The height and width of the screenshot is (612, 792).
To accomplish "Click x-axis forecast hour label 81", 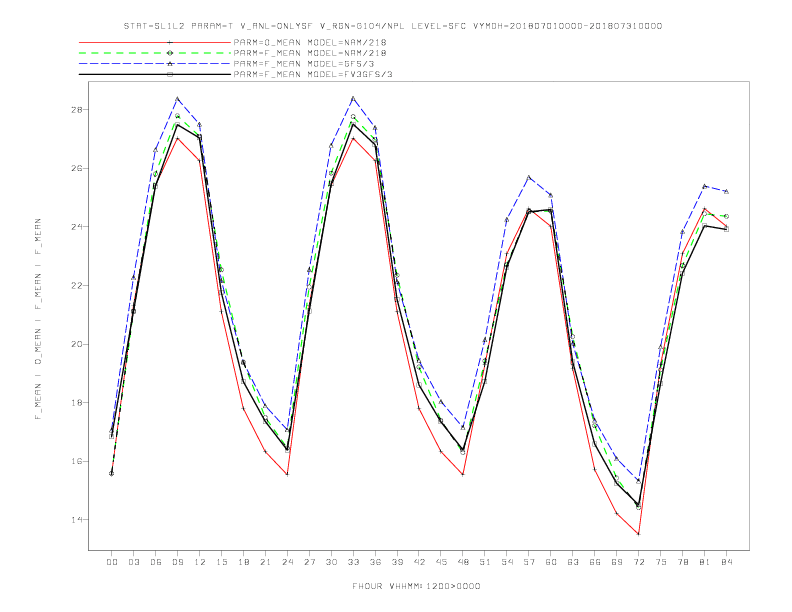I will (705, 562).
